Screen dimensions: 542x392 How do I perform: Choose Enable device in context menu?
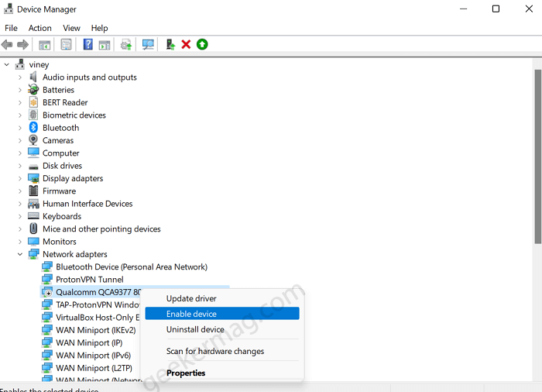tap(222, 314)
